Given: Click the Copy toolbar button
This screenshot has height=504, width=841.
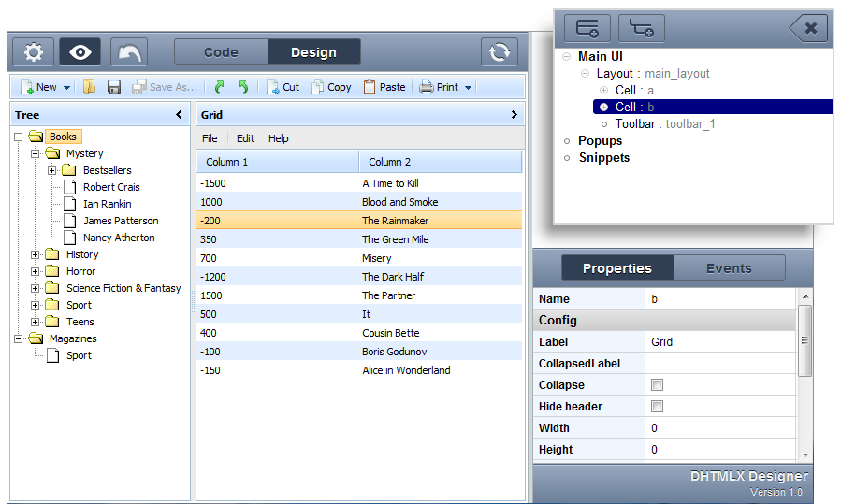Looking at the screenshot, I should pyautogui.click(x=331, y=87).
